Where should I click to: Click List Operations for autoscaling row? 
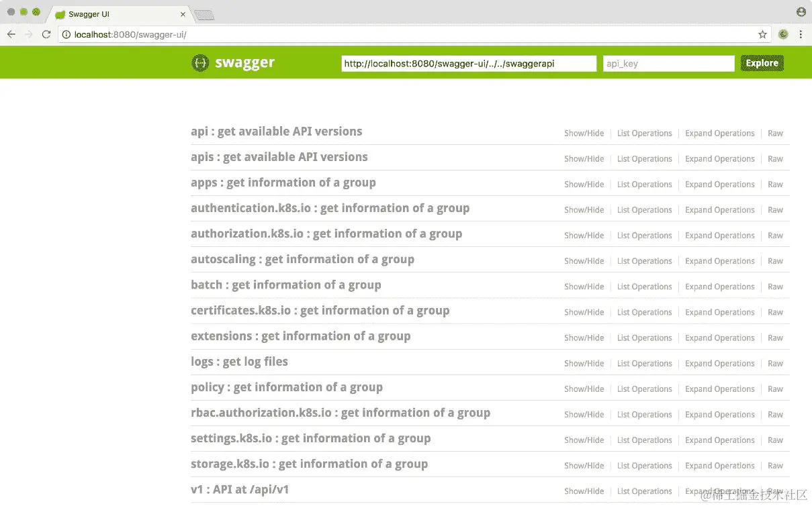point(644,261)
